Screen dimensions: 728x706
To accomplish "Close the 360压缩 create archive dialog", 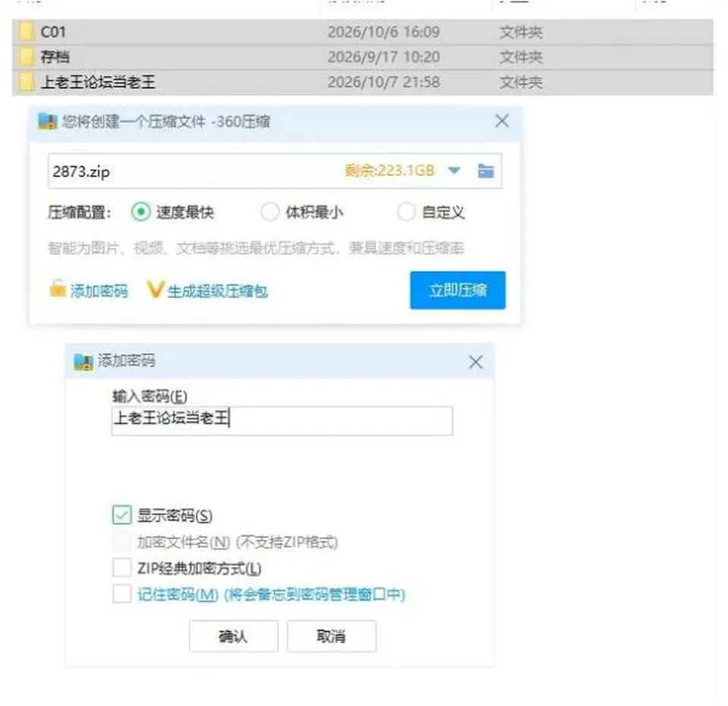I will coord(502,121).
